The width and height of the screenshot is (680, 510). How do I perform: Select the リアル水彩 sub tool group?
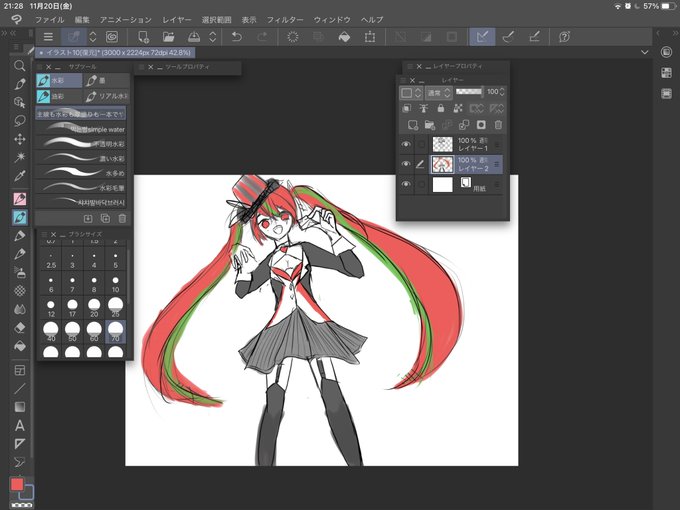(x=107, y=96)
